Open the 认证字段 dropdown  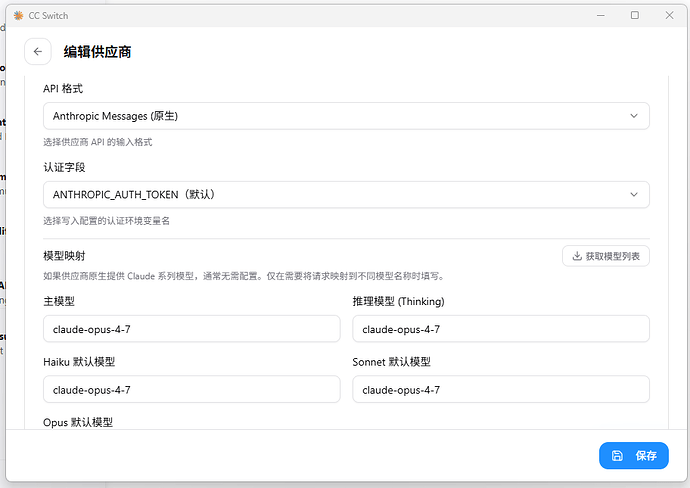pos(346,194)
